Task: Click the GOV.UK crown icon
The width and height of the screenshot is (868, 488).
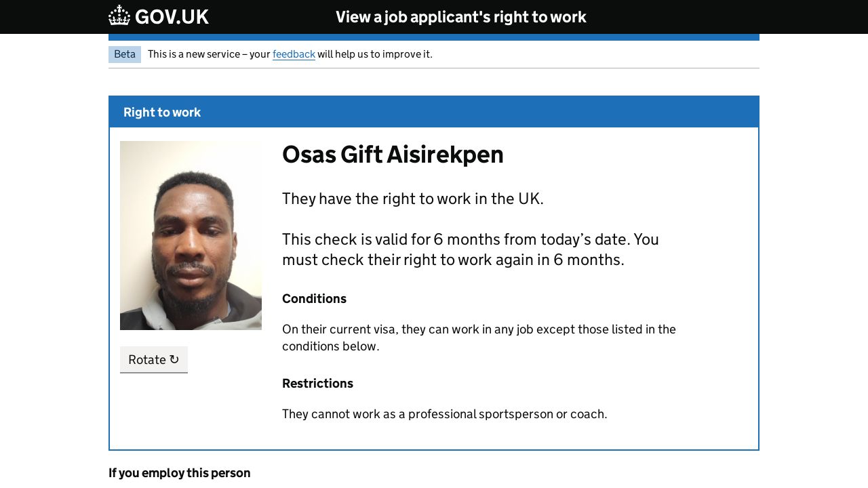Action: click(119, 16)
